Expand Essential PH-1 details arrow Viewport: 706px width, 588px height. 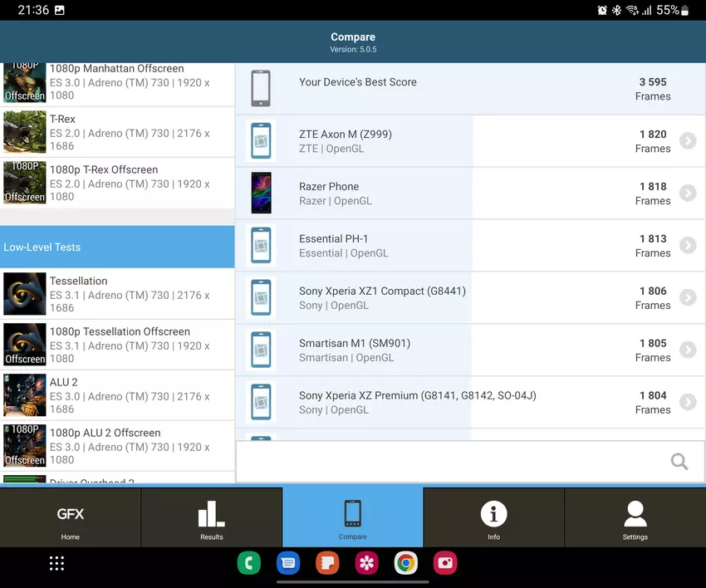pyautogui.click(x=687, y=246)
